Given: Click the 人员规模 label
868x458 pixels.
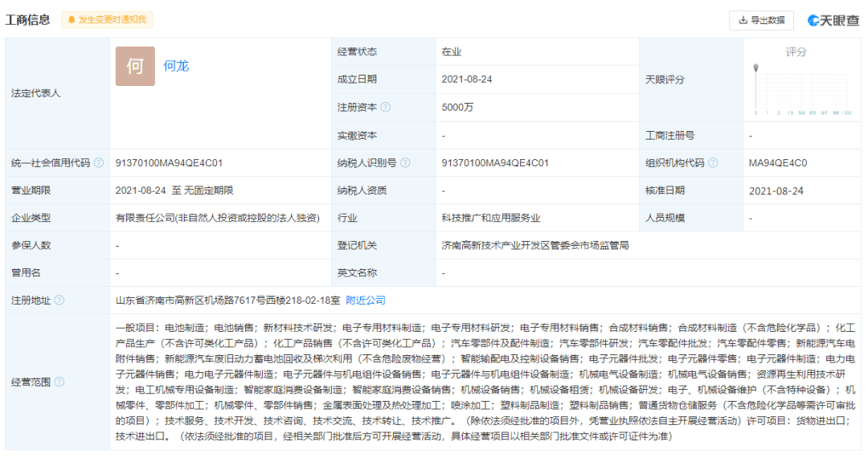Looking at the screenshot, I should click(665, 218).
